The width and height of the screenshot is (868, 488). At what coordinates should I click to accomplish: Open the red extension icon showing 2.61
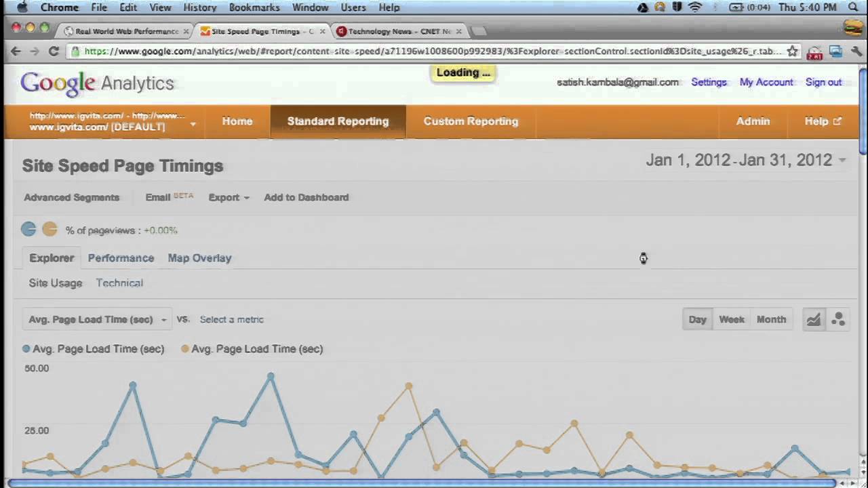coord(814,52)
